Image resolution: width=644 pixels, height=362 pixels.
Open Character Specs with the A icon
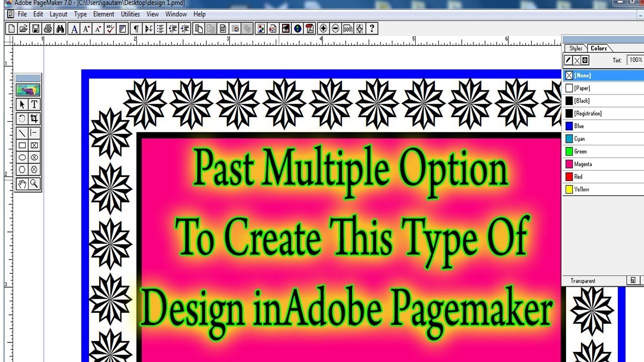pos(74,29)
